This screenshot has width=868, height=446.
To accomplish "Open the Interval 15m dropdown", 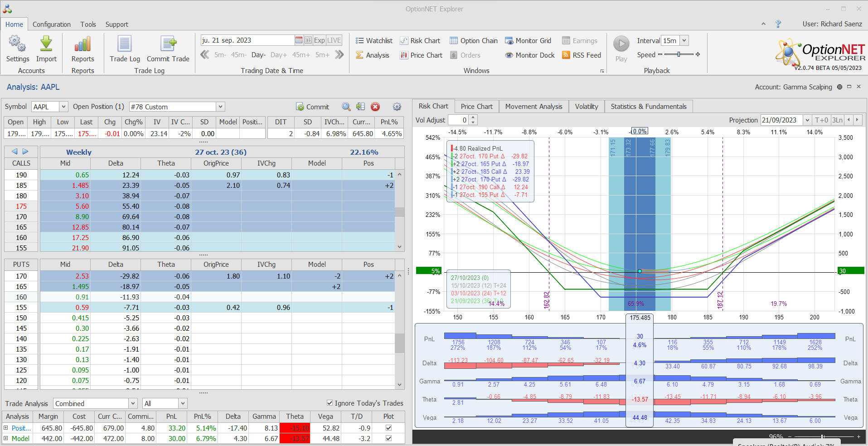I will click(684, 40).
